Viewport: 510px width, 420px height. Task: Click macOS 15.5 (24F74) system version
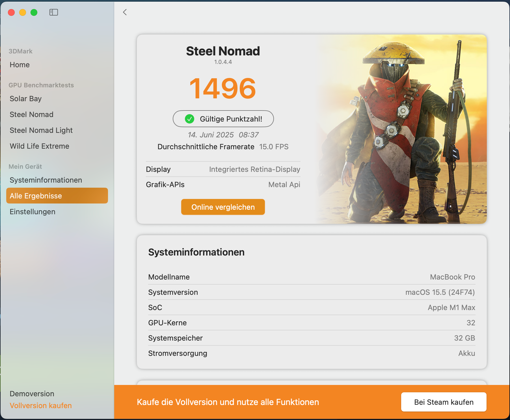click(x=440, y=292)
